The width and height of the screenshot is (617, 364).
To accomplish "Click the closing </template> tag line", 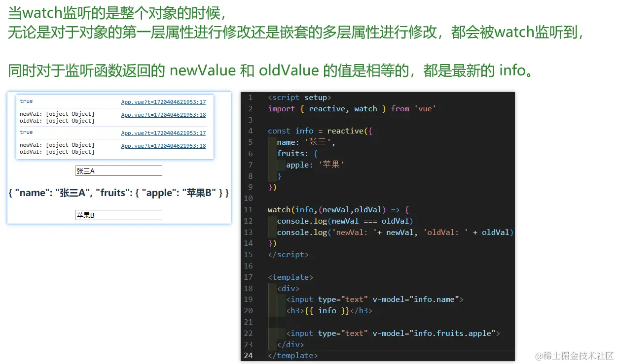I will pyautogui.click(x=293, y=356).
